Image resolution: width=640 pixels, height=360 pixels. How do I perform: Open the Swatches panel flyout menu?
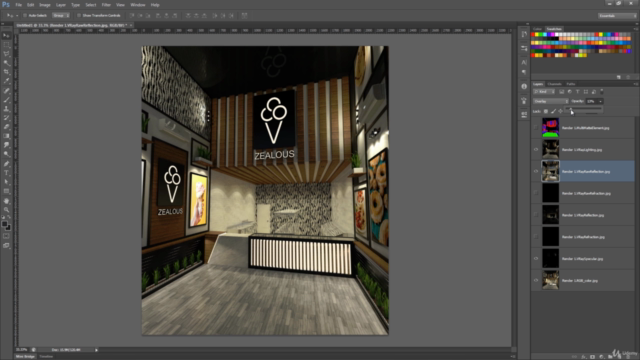pyautogui.click(x=636, y=29)
